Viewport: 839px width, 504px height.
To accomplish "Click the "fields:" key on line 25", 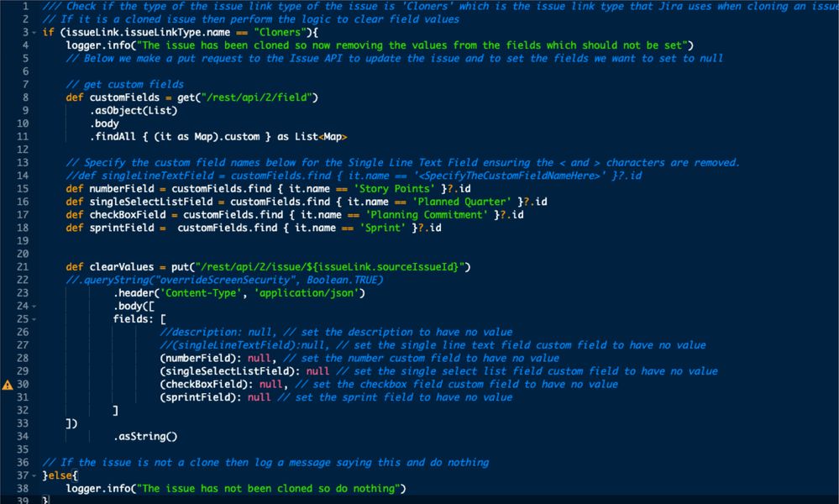I will 134,319.
